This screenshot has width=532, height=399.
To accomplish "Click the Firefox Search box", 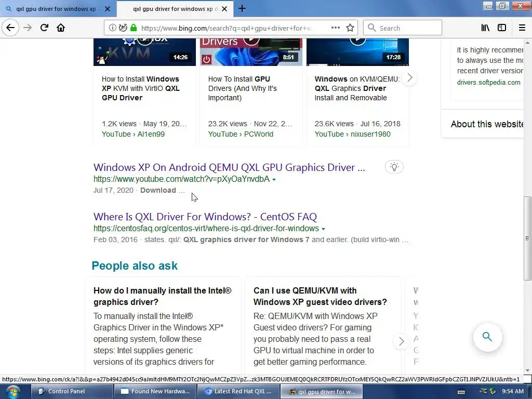I will pos(403,28).
